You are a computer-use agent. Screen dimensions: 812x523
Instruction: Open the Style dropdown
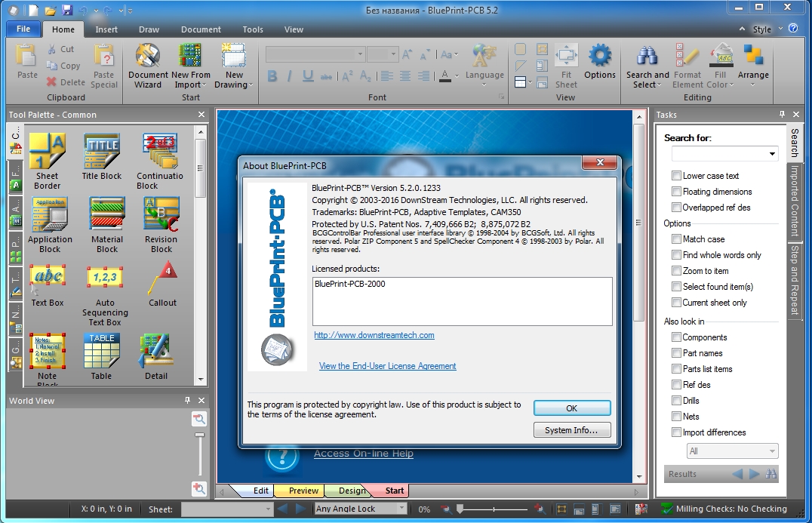[x=767, y=29]
